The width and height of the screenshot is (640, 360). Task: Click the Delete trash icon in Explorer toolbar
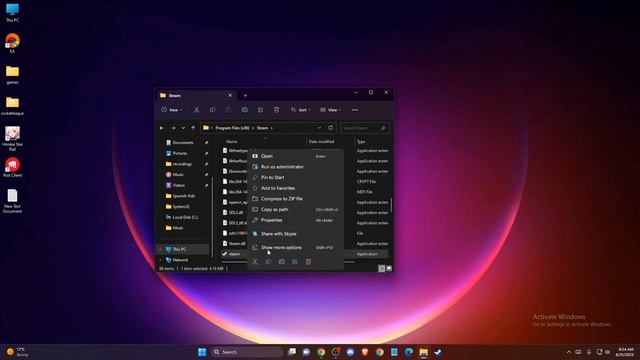pos(276,110)
